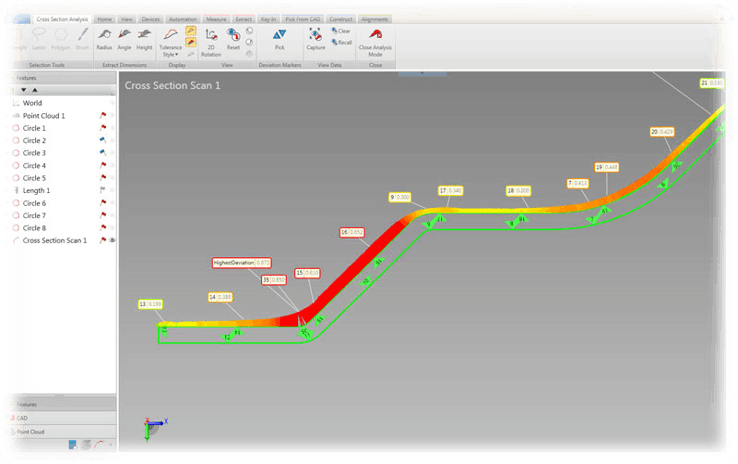The image size is (738, 464).
Task: Switch to the View ribbon tab
Action: tap(127, 19)
